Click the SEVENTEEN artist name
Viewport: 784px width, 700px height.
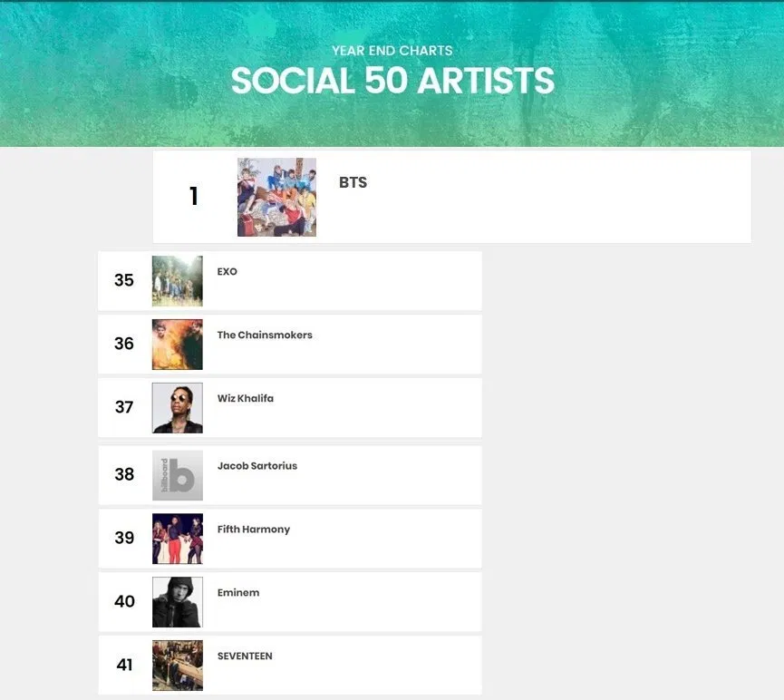[245, 656]
